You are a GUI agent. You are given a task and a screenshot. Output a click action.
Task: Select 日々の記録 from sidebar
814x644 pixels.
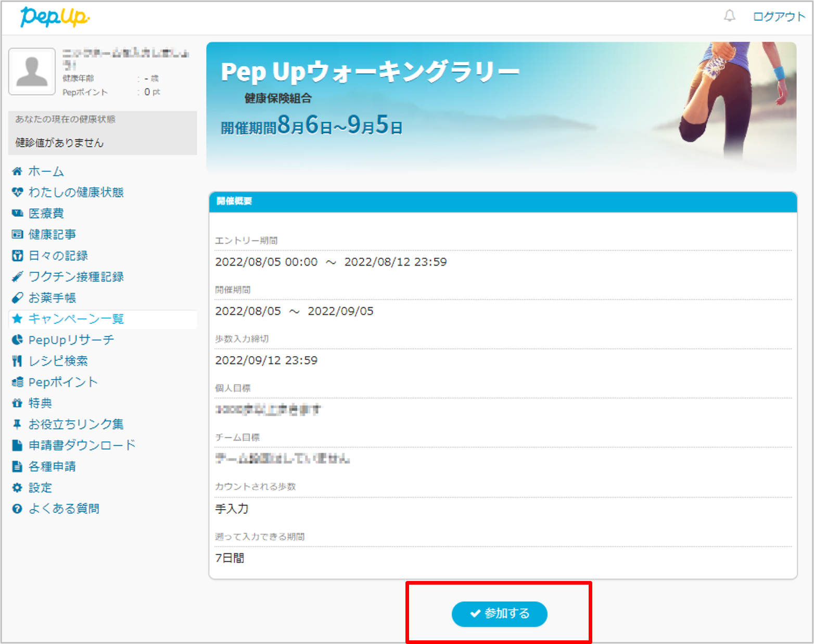58,256
